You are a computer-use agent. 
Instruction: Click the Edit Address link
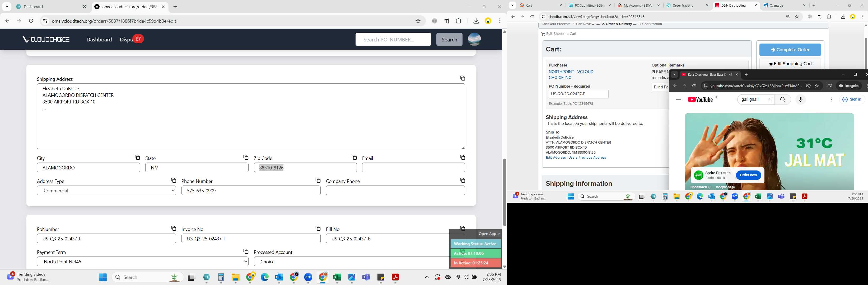point(556,158)
